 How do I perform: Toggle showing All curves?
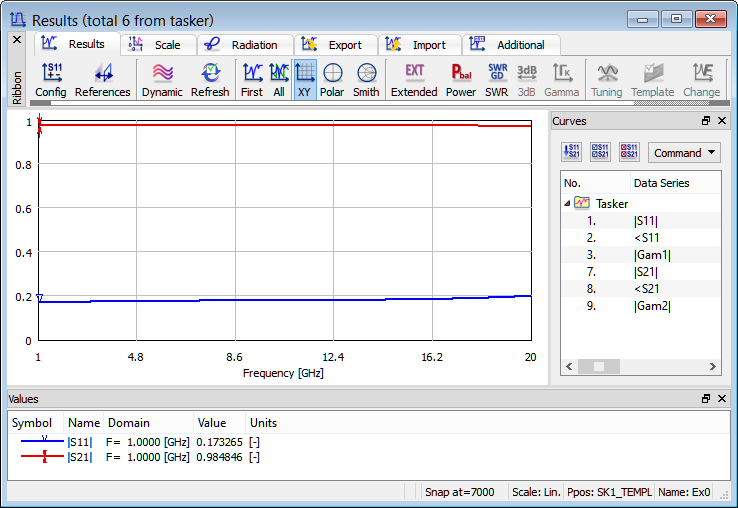[279, 79]
